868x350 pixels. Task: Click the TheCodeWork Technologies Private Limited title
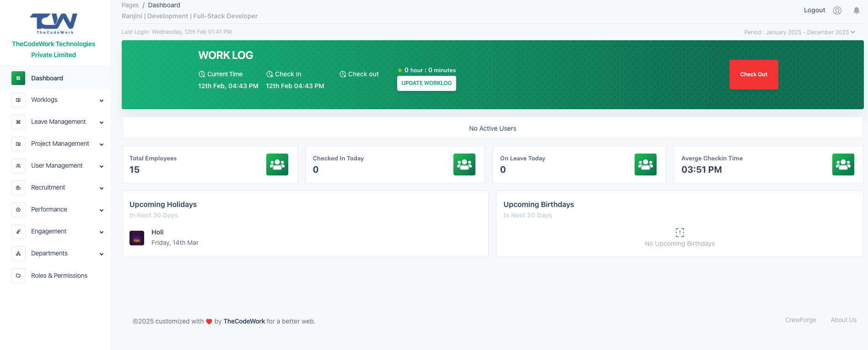coord(54,49)
